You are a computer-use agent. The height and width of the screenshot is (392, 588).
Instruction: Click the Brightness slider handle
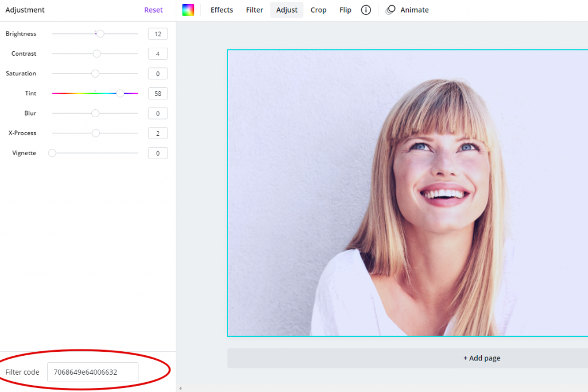click(100, 34)
